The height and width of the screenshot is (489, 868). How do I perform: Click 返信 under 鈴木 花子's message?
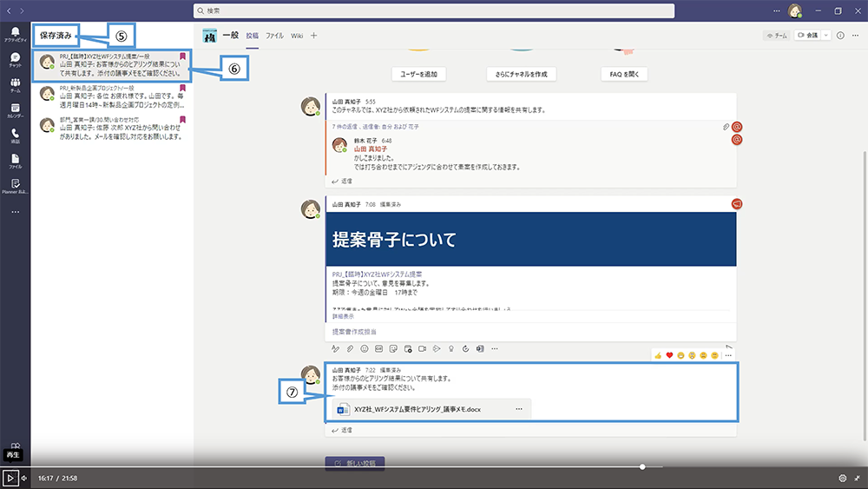coord(342,181)
